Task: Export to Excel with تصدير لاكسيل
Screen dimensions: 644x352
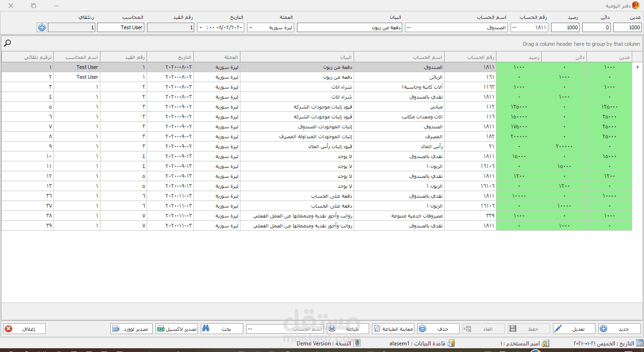Action: (x=177, y=329)
